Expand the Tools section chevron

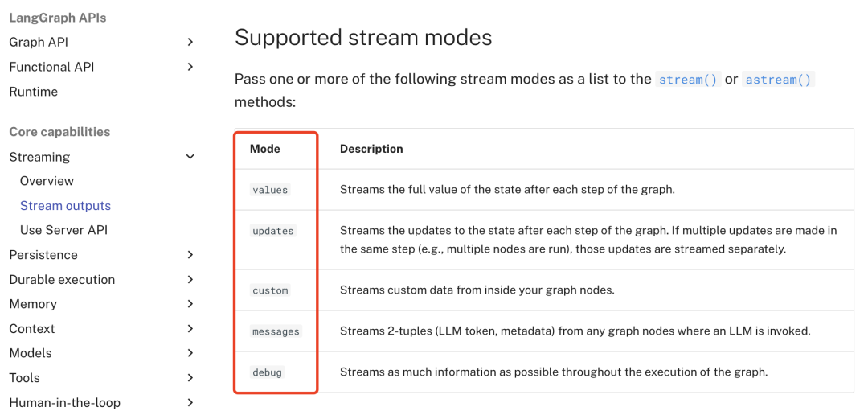(190, 378)
